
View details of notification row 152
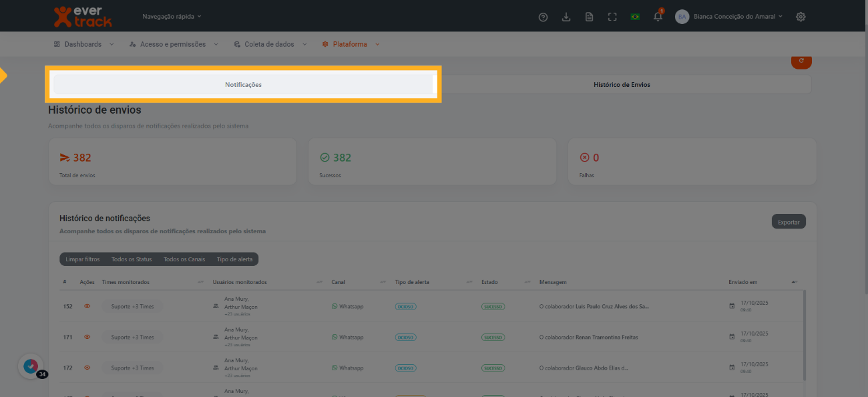[x=87, y=306]
